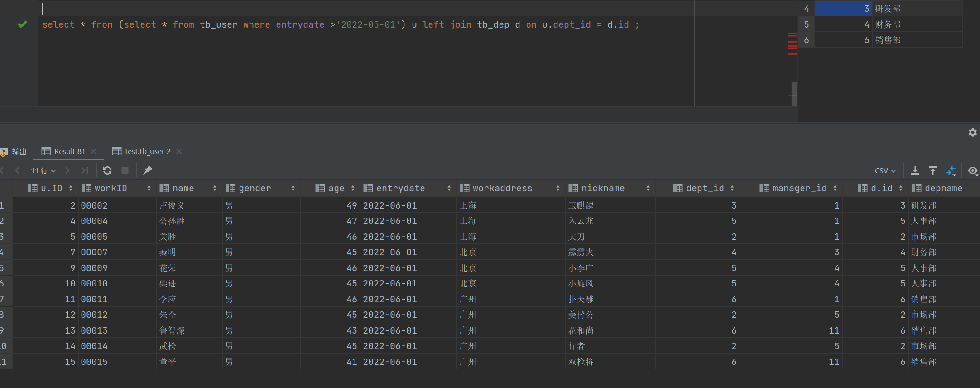Close the Result 81 tab

click(93, 151)
